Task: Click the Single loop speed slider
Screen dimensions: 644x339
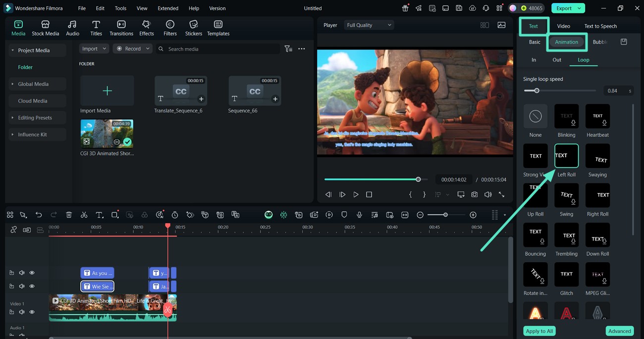Action: point(560,91)
